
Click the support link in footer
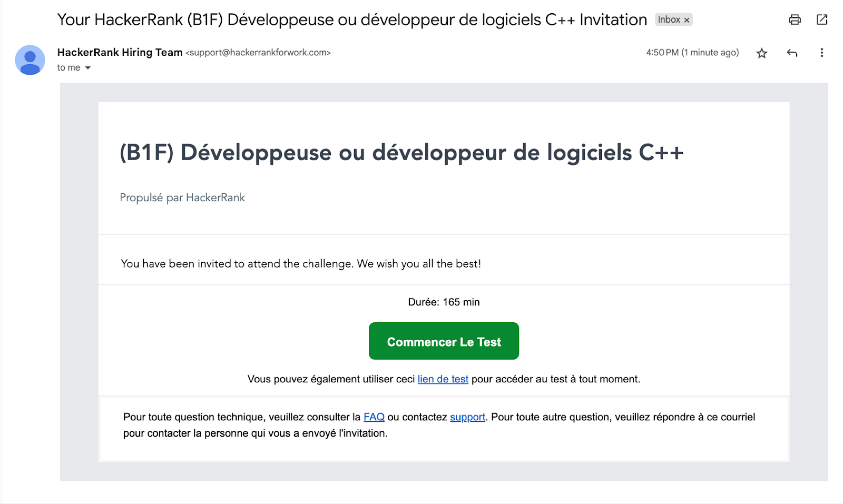(467, 417)
